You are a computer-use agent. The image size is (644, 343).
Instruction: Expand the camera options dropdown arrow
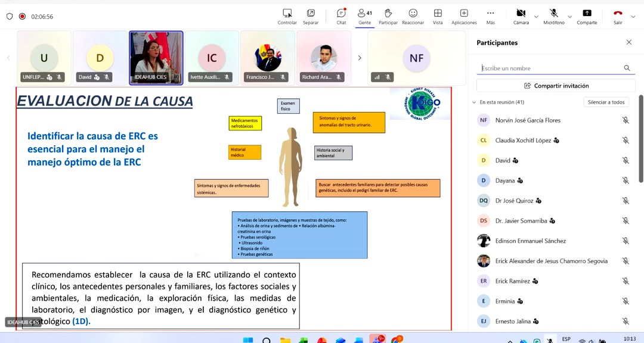pyautogui.click(x=536, y=17)
